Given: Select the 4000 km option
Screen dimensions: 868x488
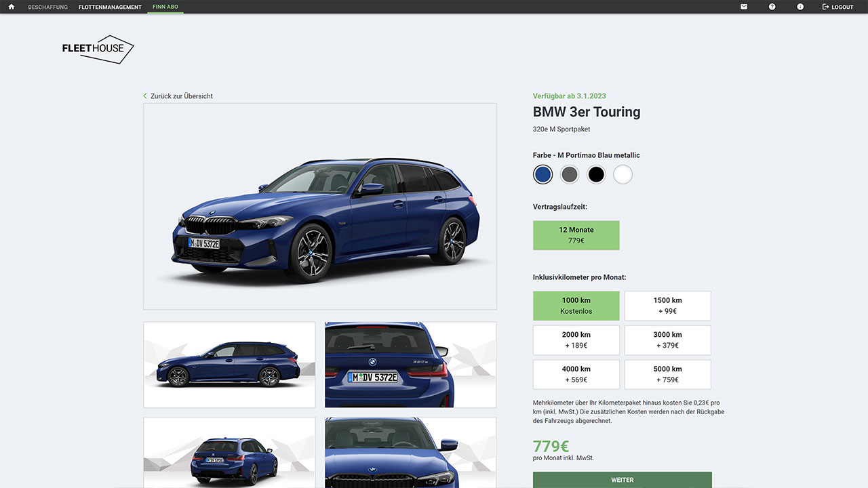Looking at the screenshot, I should (576, 375).
